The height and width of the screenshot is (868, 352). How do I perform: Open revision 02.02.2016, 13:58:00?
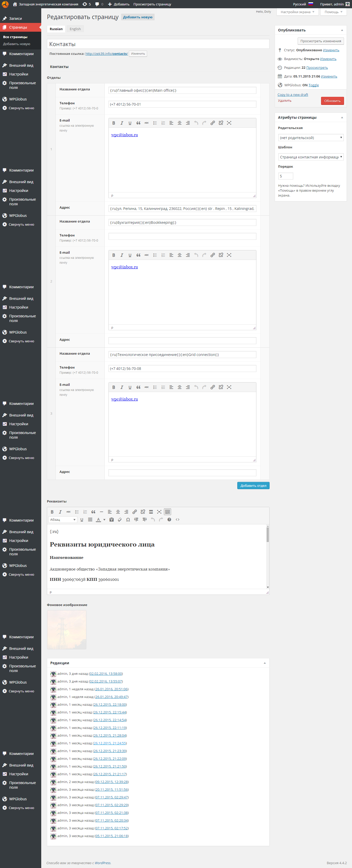[x=106, y=674]
